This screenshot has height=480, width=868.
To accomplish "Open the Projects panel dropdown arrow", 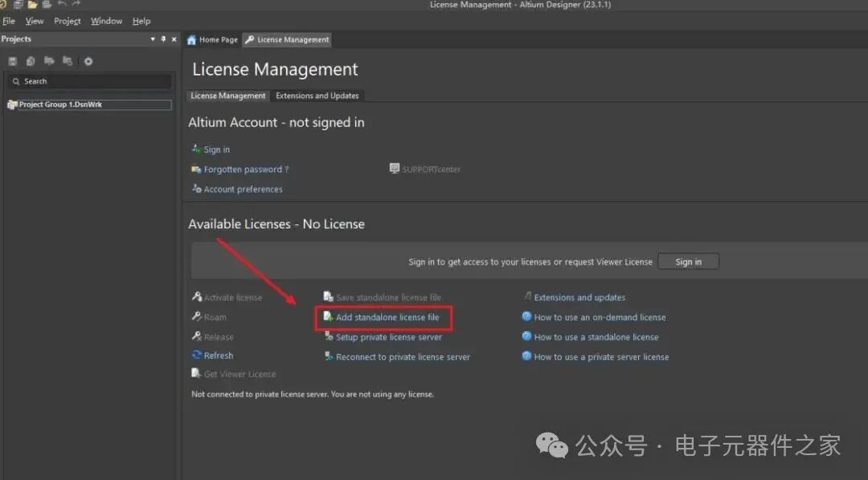I will pyautogui.click(x=153, y=39).
